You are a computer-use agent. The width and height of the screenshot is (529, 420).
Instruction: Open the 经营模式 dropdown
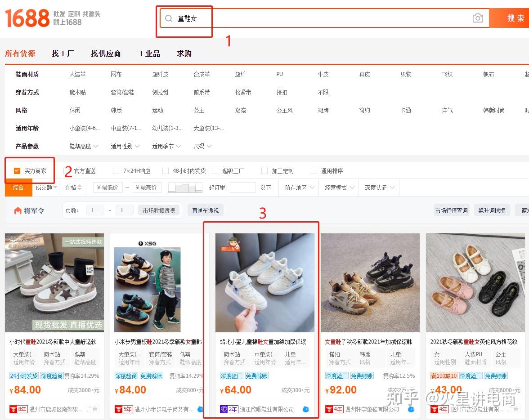pyautogui.click(x=339, y=188)
